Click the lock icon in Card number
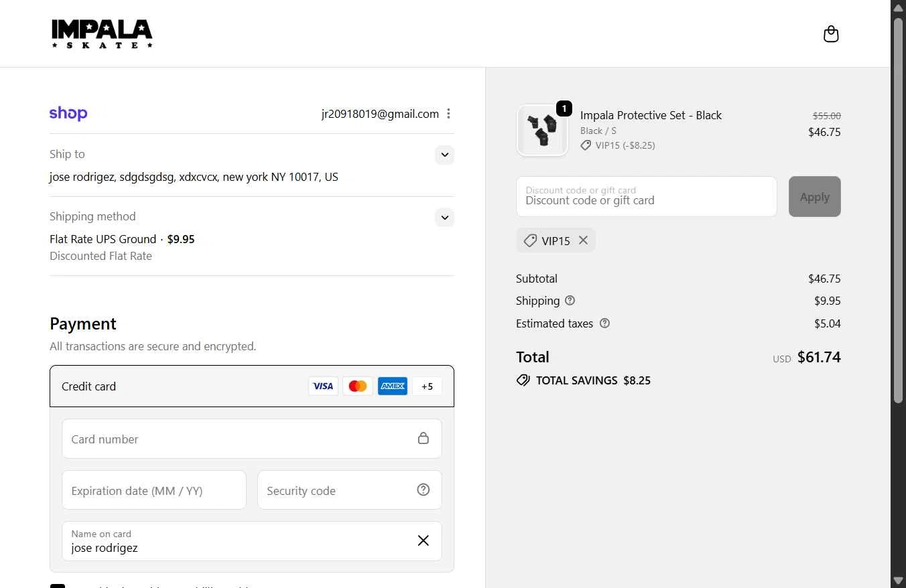Viewport: 906px width, 588px height. (x=424, y=438)
